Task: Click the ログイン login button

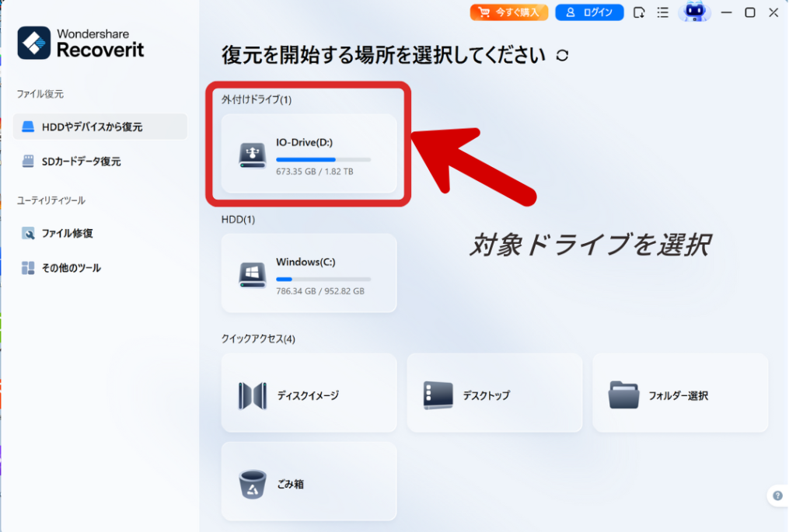Action: 589,12
